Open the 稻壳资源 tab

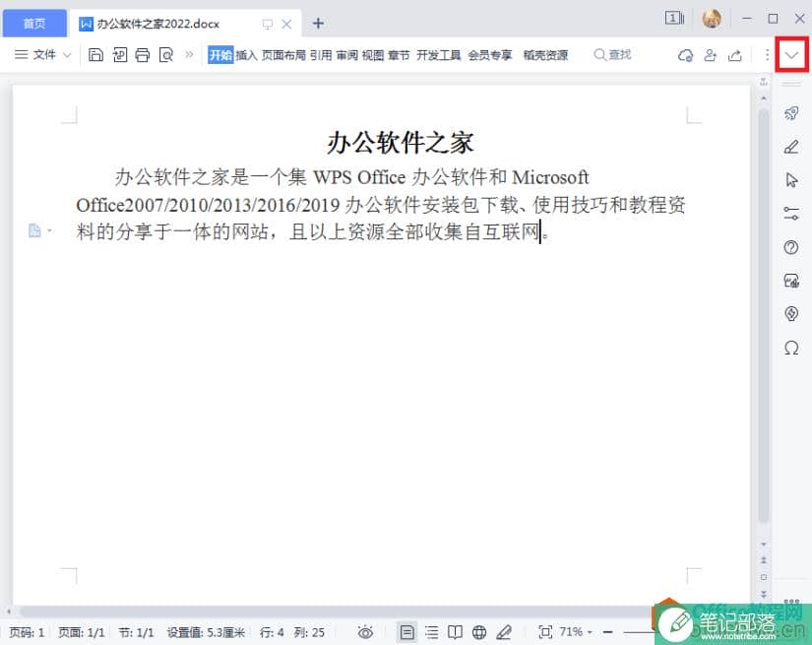pyautogui.click(x=545, y=54)
